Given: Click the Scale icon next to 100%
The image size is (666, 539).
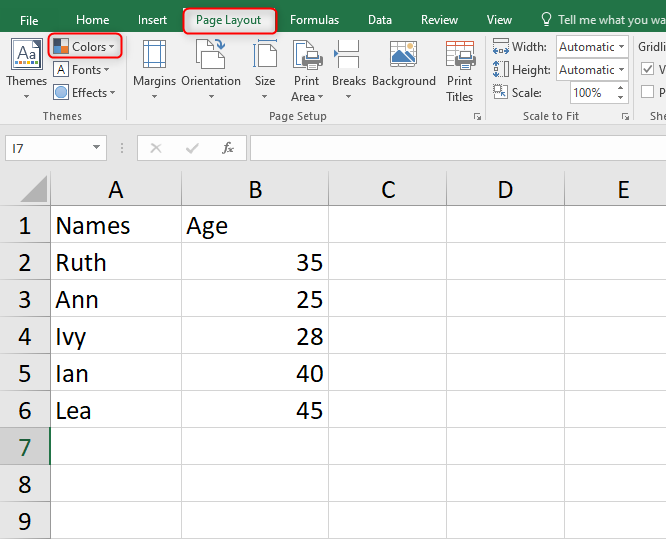Looking at the screenshot, I should (500, 92).
